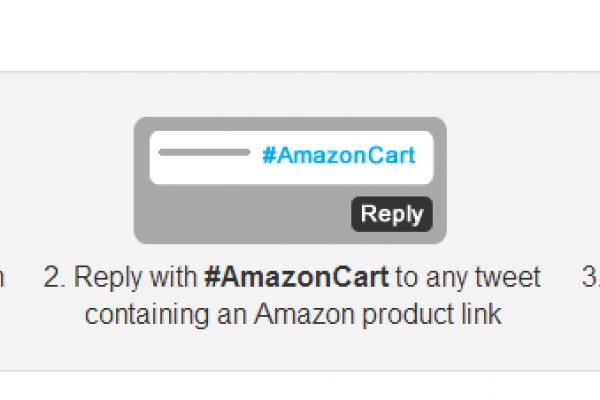
Task: Click the blue #AmazonCart hashtag in tweet box
Action: coord(338,155)
